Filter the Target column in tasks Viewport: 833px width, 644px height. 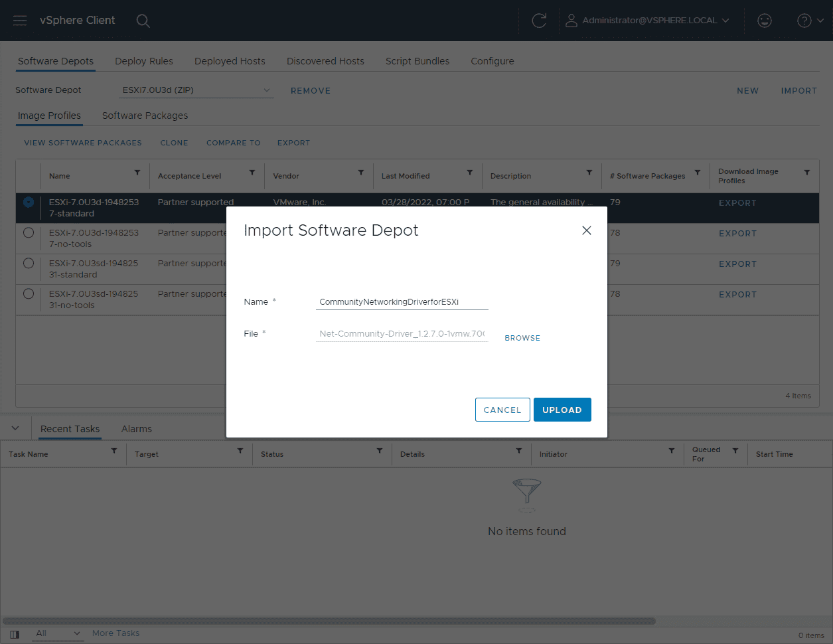tap(240, 451)
